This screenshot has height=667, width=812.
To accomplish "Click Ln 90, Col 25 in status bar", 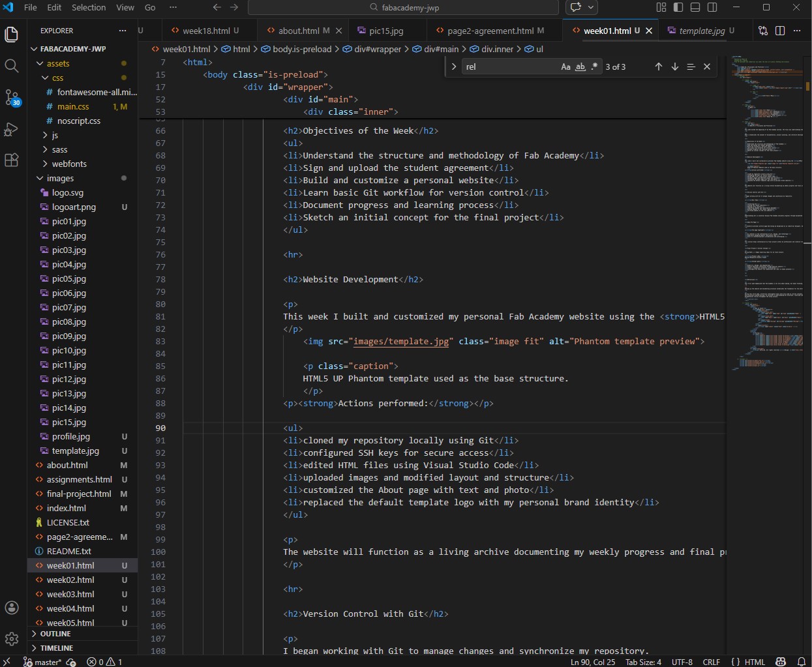I will click(593, 662).
